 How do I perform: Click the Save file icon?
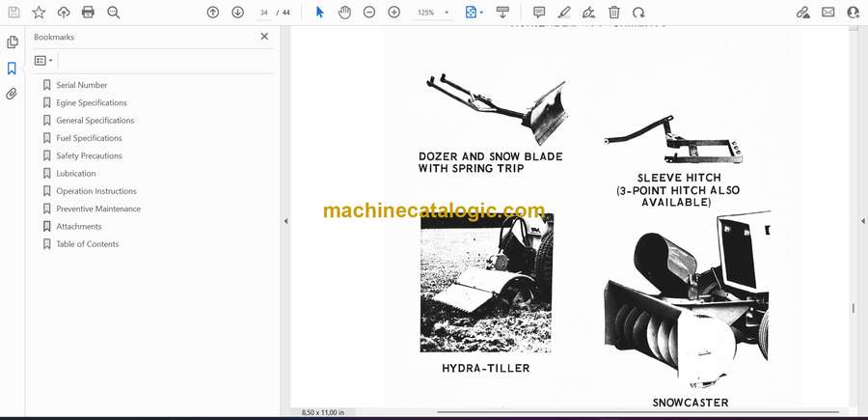[14, 13]
